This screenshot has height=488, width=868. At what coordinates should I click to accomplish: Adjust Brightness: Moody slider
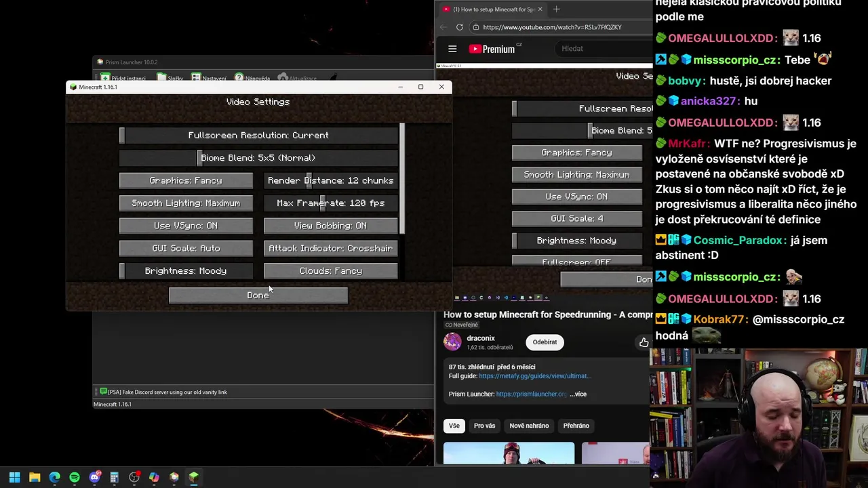pyautogui.click(x=186, y=271)
